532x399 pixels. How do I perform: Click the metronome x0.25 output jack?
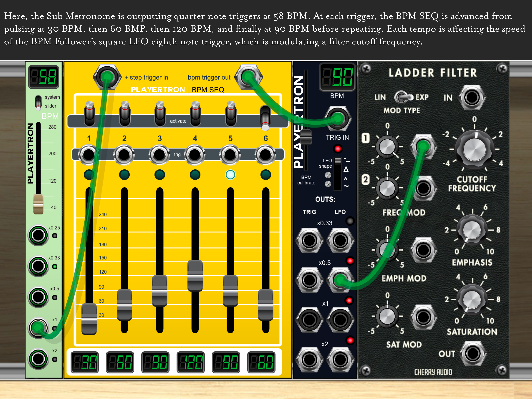(x=38, y=235)
